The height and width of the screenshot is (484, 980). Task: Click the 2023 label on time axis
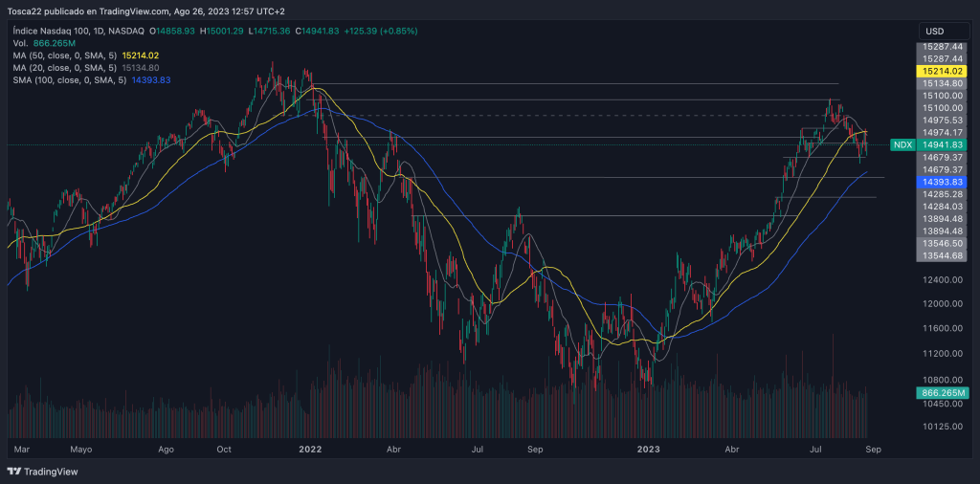(x=649, y=448)
